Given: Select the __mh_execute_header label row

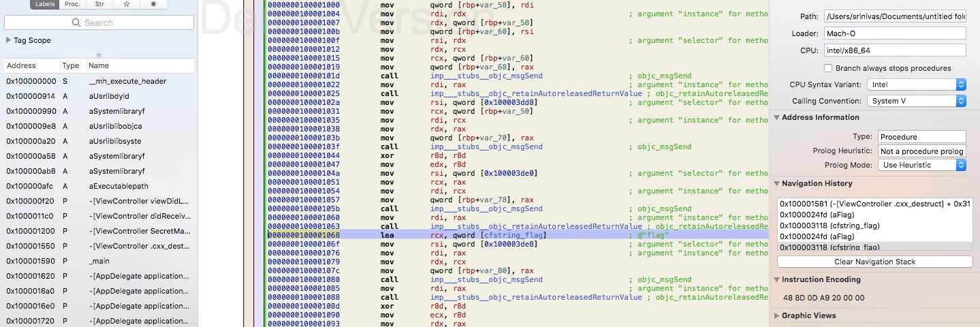Looking at the screenshot, I should click(x=99, y=81).
